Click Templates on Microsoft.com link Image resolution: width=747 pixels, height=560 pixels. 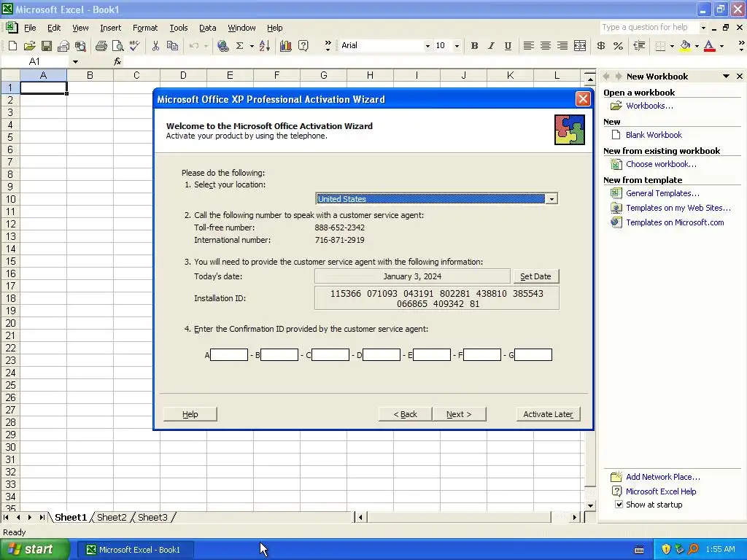pos(675,222)
